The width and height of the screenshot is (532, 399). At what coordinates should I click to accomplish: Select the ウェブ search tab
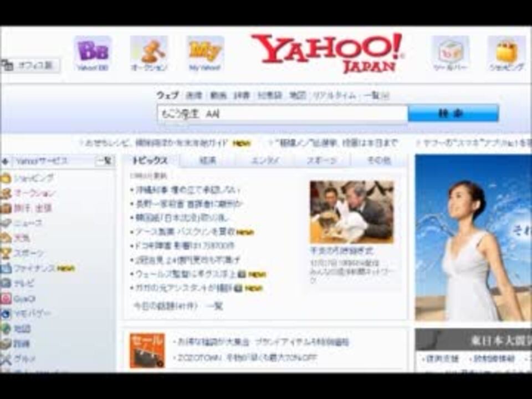167,96
